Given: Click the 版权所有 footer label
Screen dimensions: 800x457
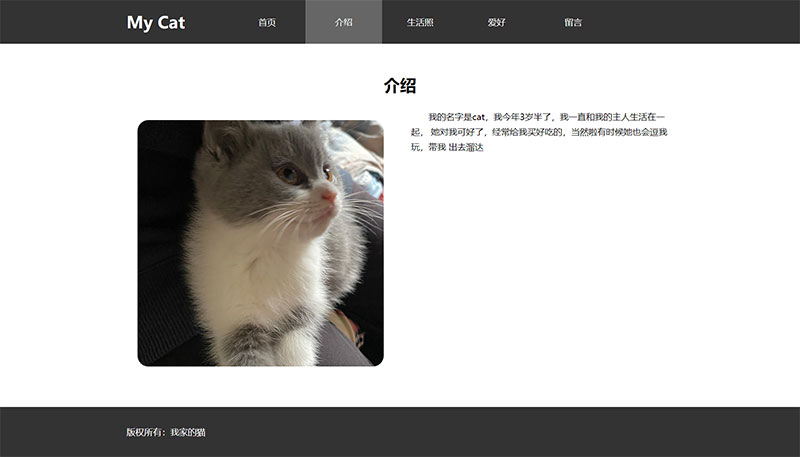Looking at the screenshot, I should point(144,432).
